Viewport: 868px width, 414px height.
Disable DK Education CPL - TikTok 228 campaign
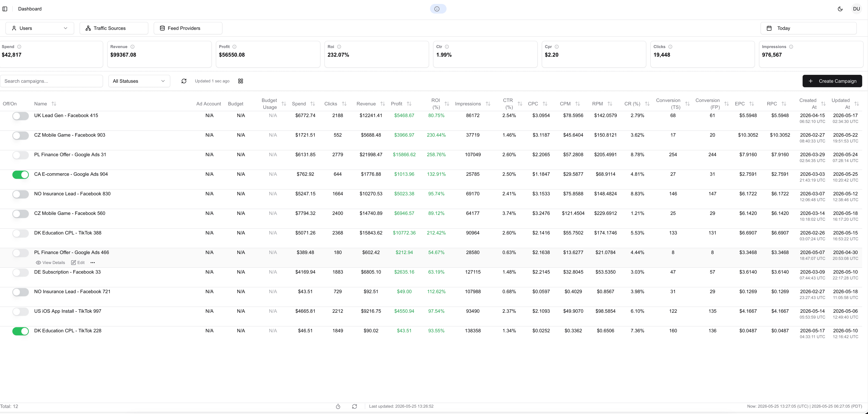click(x=21, y=331)
